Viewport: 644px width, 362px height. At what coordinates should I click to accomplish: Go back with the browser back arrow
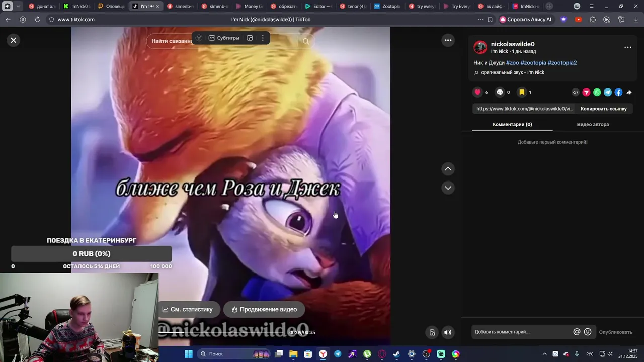pyautogui.click(x=8, y=20)
